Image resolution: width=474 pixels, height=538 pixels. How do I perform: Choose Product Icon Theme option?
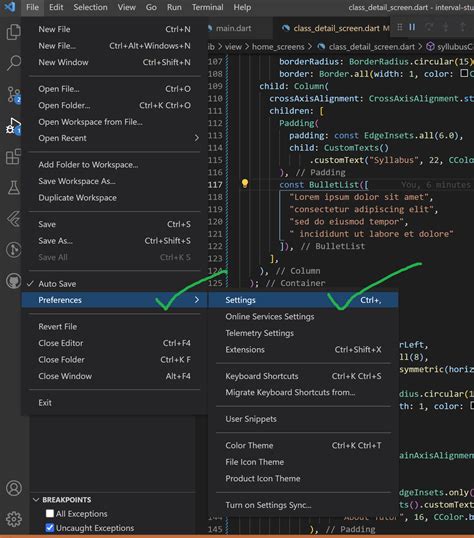click(x=303, y=478)
